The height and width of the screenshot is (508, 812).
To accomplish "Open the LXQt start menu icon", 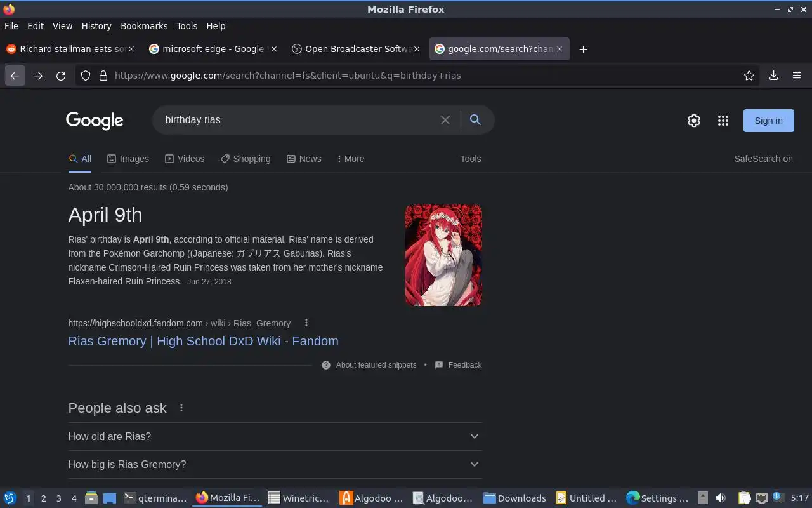I will tap(10, 498).
